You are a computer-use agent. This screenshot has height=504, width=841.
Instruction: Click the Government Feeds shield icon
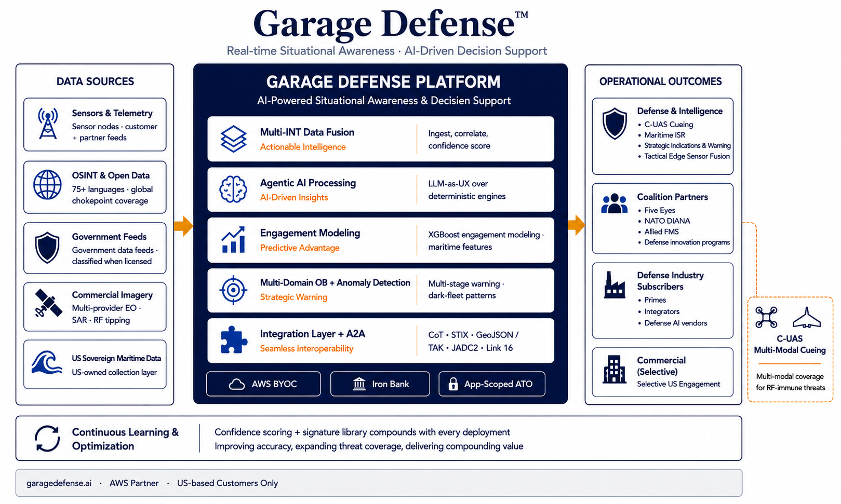coord(47,248)
